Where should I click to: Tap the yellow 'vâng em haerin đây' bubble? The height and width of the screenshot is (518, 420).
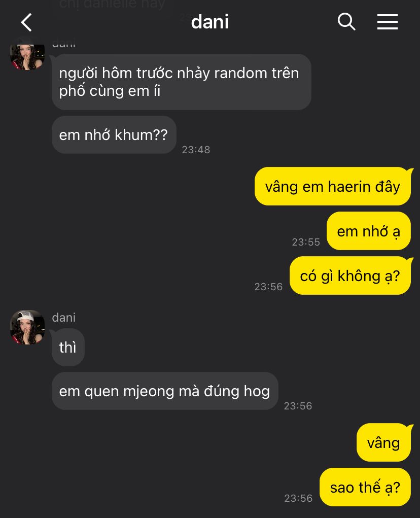(333, 186)
